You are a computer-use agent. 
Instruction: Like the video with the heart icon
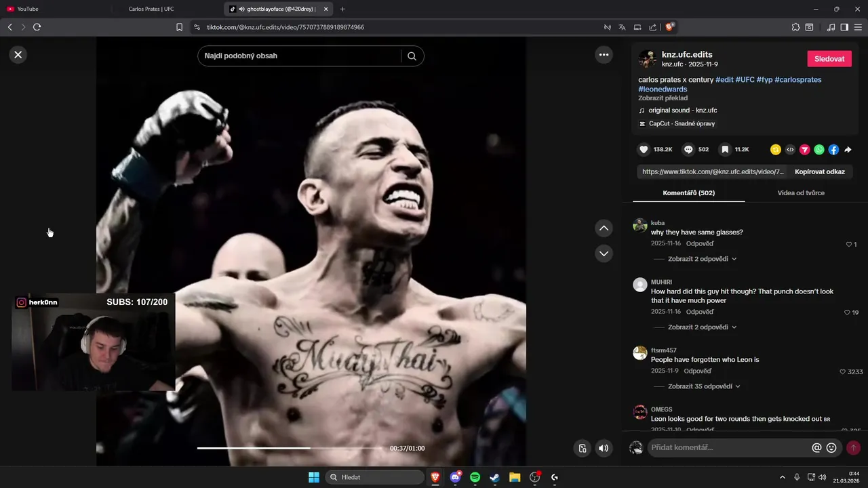[x=644, y=150]
